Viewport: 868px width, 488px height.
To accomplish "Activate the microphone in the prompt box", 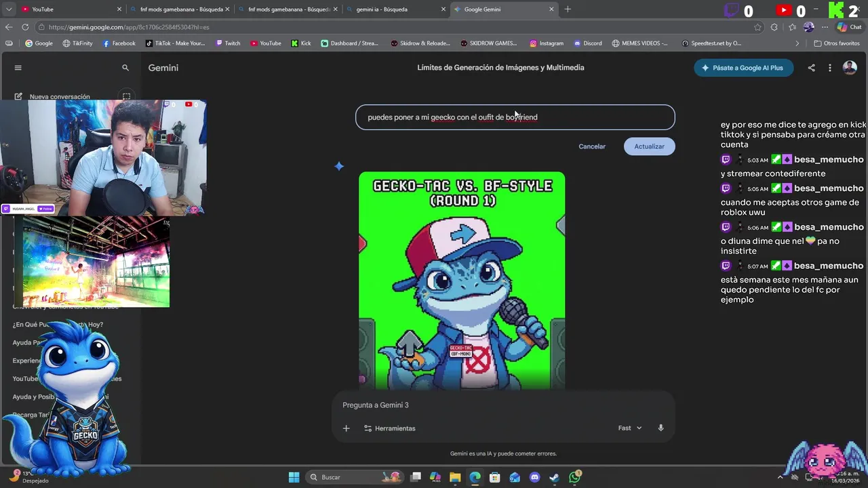I will point(660,428).
